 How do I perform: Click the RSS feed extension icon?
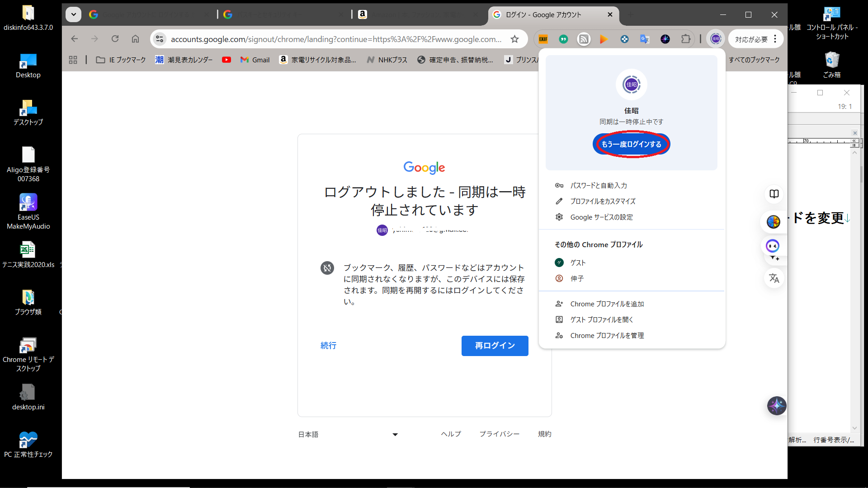click(584, 39)
